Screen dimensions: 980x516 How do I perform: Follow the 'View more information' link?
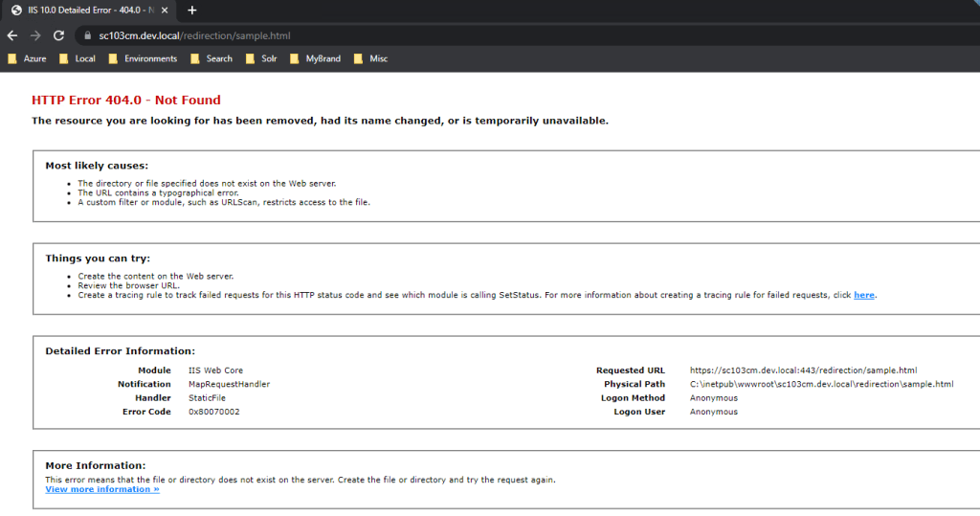[101, 489]
